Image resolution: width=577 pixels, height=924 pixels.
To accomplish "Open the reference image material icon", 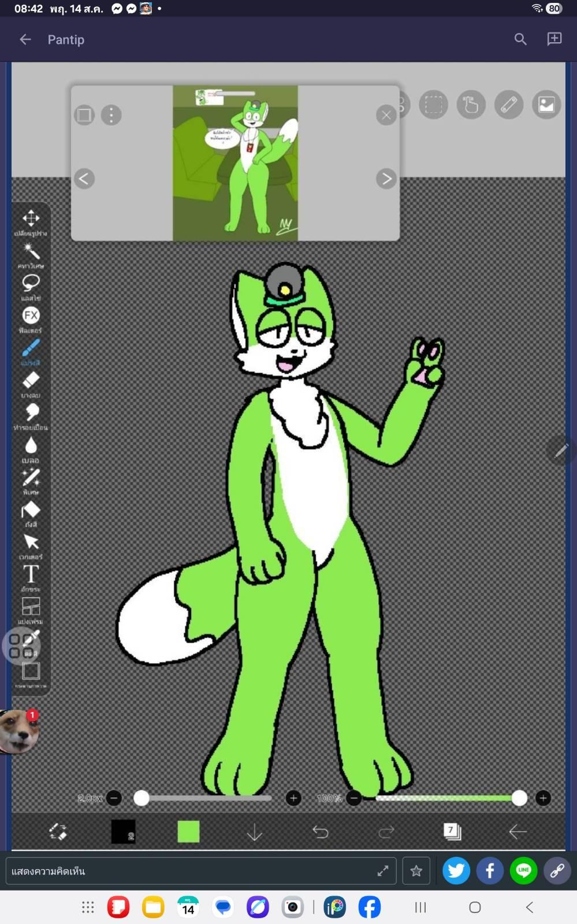I will pos(546,105).
